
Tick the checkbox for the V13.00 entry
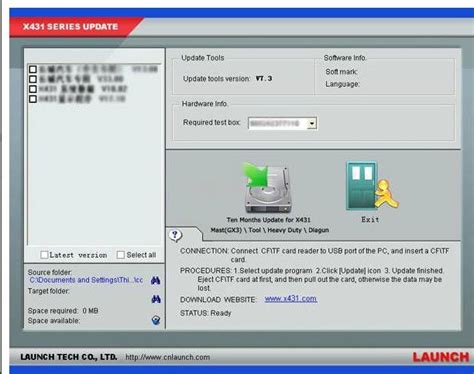tap(33, 69)
